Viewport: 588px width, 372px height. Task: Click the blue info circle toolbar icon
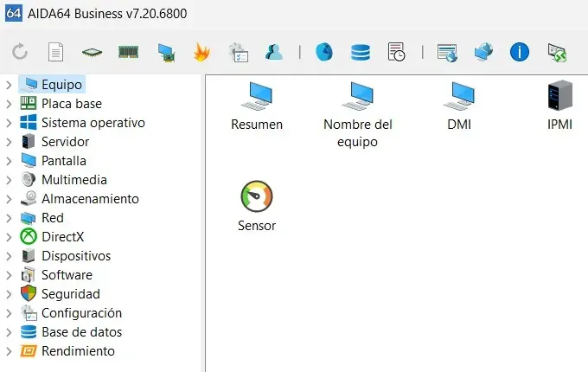[x=520, y=52]
